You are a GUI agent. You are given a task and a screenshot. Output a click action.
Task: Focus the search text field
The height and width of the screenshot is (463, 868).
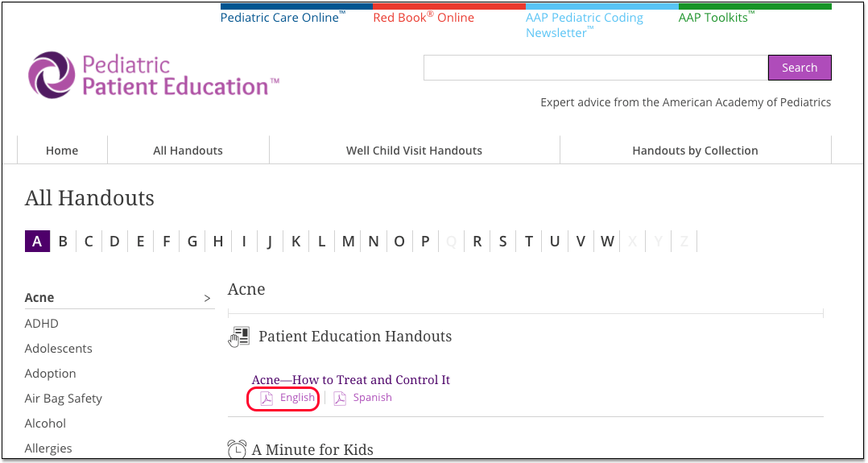(x=596, y=68)
